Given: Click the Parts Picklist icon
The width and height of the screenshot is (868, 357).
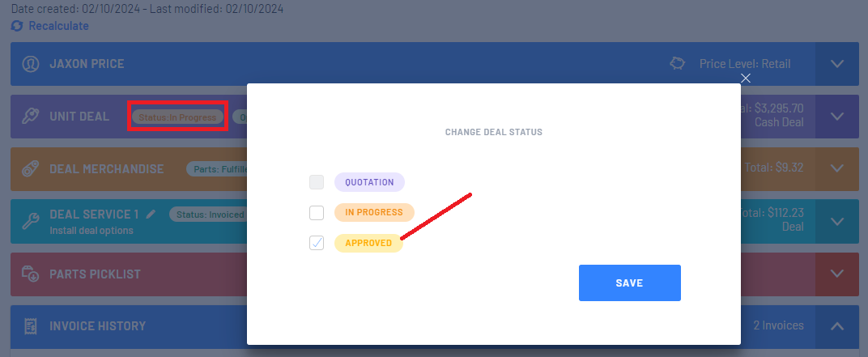Looking at the screenshot, I should [x=30, y=274].
